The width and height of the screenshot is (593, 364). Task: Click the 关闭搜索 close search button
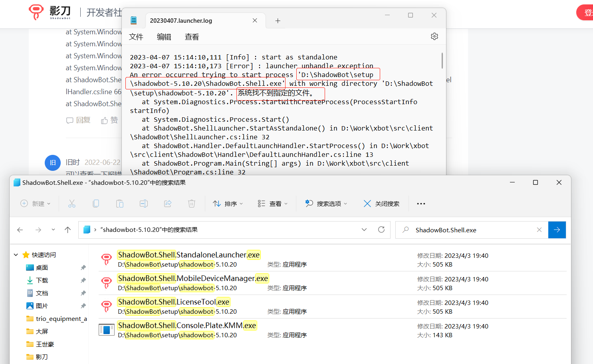[x=381, y=204]
